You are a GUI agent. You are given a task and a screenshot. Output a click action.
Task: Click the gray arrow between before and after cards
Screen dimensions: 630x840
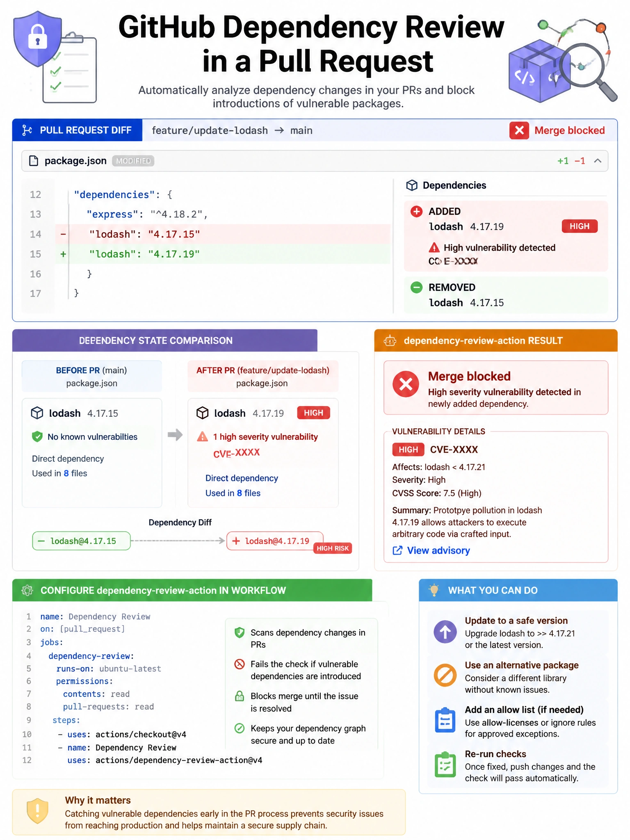coord(175,435)
